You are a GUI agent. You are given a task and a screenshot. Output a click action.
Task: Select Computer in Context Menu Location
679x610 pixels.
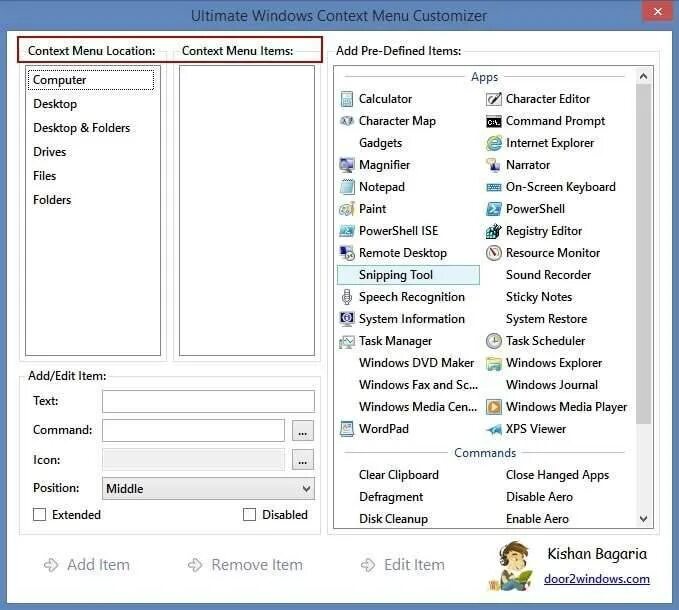[91, 80]
